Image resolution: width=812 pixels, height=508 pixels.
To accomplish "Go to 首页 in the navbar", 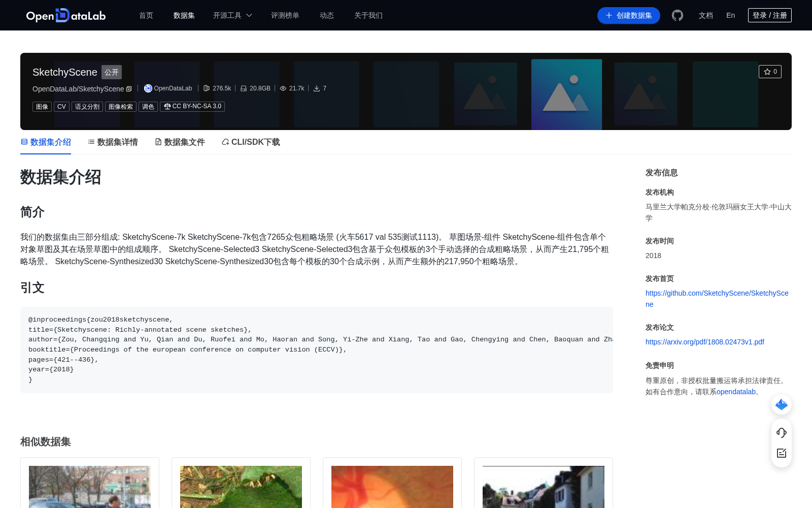I will (x=146, y=15).
